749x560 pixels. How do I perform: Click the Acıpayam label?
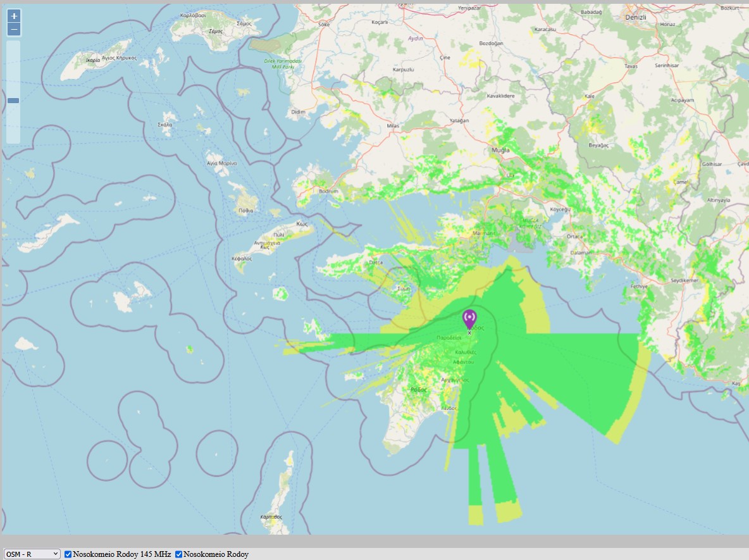[x=682, y=101]
